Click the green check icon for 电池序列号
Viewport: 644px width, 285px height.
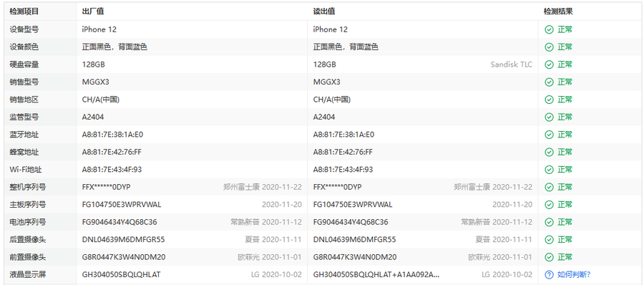pyautogui.click(x=549, y=222)
